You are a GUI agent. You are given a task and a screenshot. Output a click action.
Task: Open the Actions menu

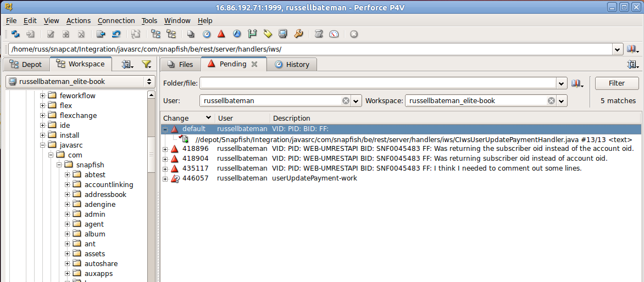79,20
